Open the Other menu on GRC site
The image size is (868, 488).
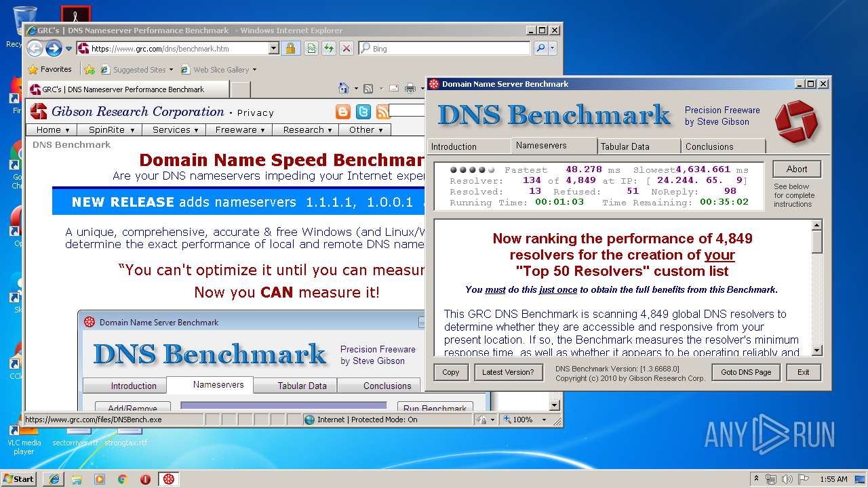click(365, 129)
